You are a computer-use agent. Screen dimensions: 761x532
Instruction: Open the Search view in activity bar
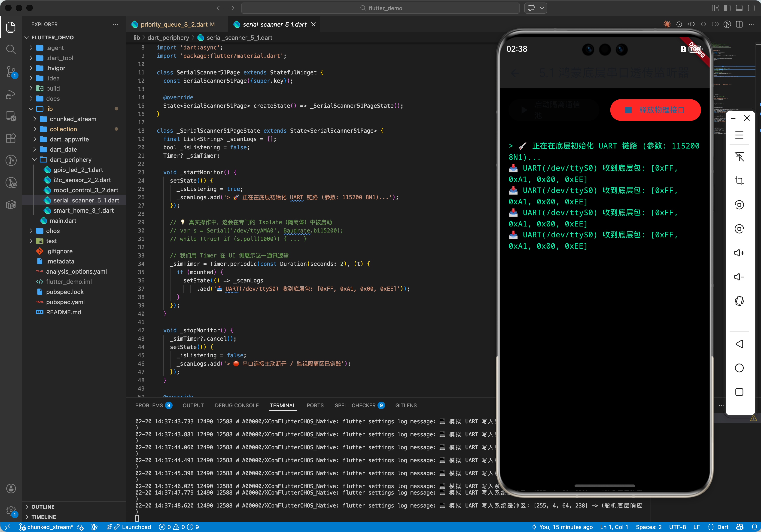click(x=11, y=49)
